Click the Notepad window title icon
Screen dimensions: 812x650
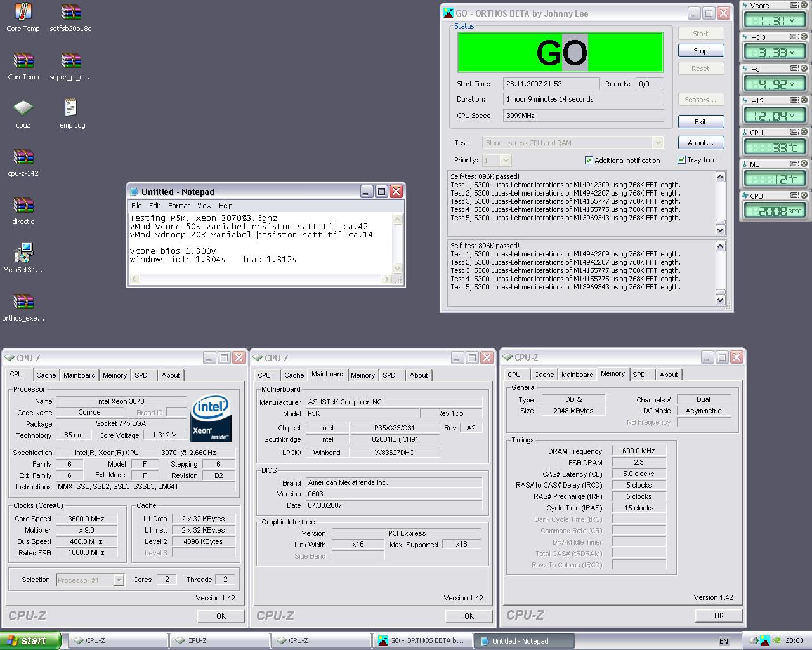pyautogui.click(x=134, y=192)
